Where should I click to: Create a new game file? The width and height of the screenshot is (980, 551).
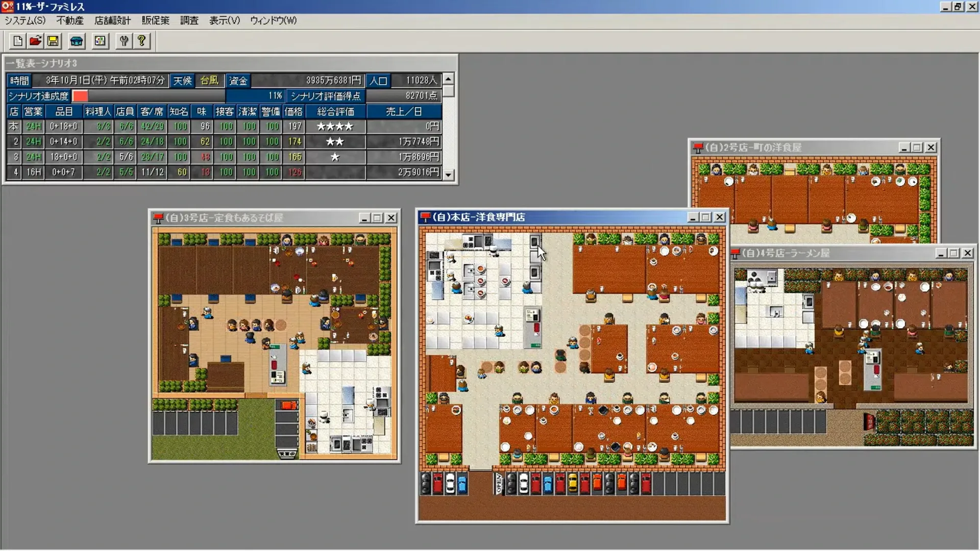click(17, 41)
